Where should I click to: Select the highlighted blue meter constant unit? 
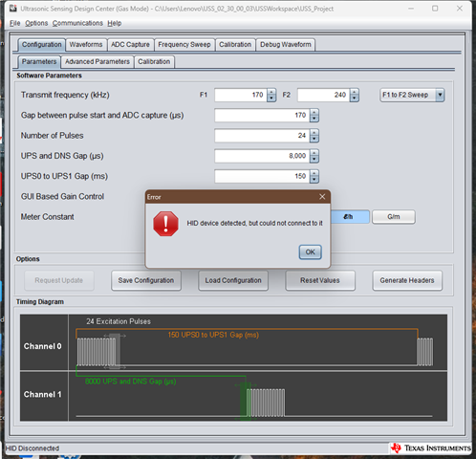click(350, 217)
